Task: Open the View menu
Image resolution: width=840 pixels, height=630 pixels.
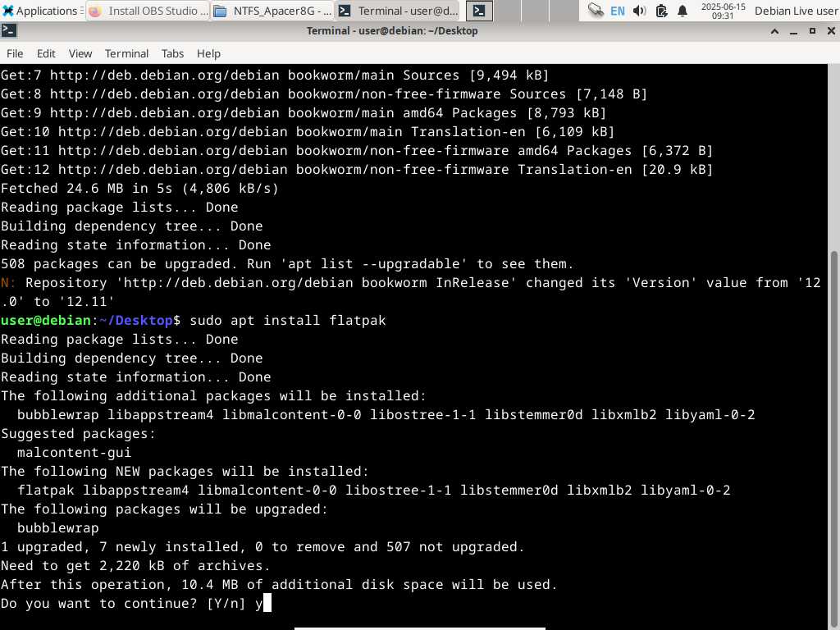Action: pos(80,53)
